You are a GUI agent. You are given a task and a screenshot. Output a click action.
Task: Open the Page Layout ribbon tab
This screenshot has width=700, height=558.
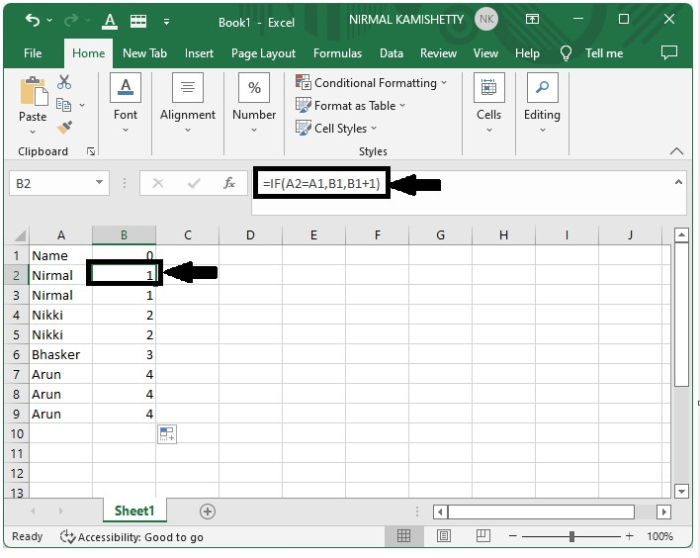pyautogui.click(x=263, y=54)
